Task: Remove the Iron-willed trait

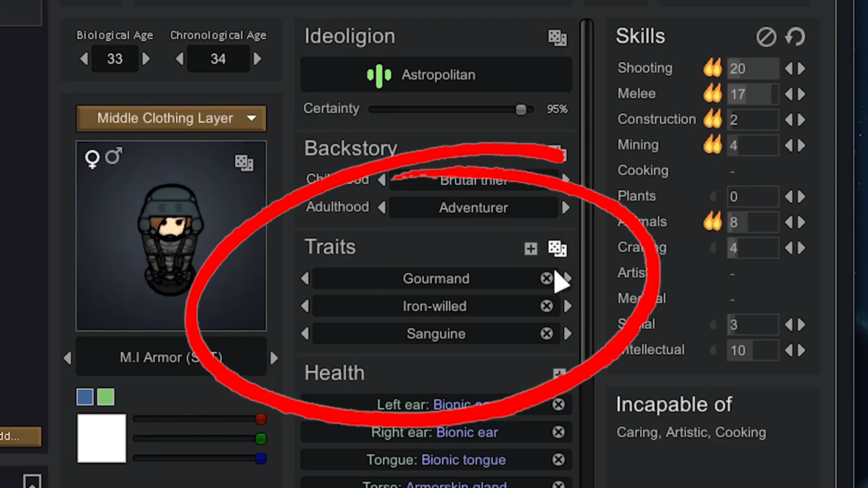Action: [x=547, y=306]
